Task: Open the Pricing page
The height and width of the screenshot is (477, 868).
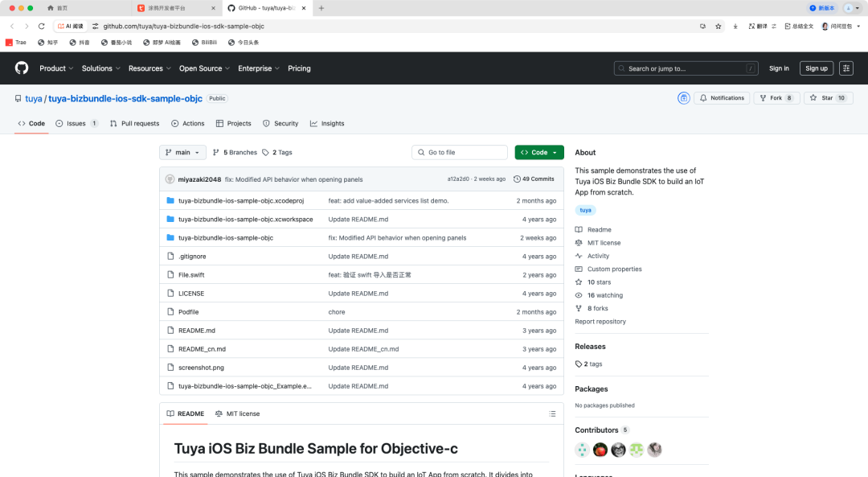Action: coord(299,68)
